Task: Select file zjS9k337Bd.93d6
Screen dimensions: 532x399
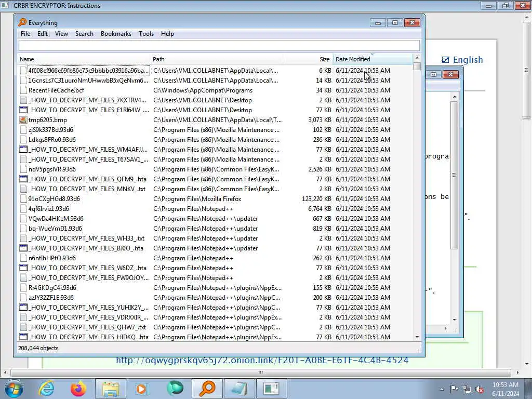Action: pos(50,129)
